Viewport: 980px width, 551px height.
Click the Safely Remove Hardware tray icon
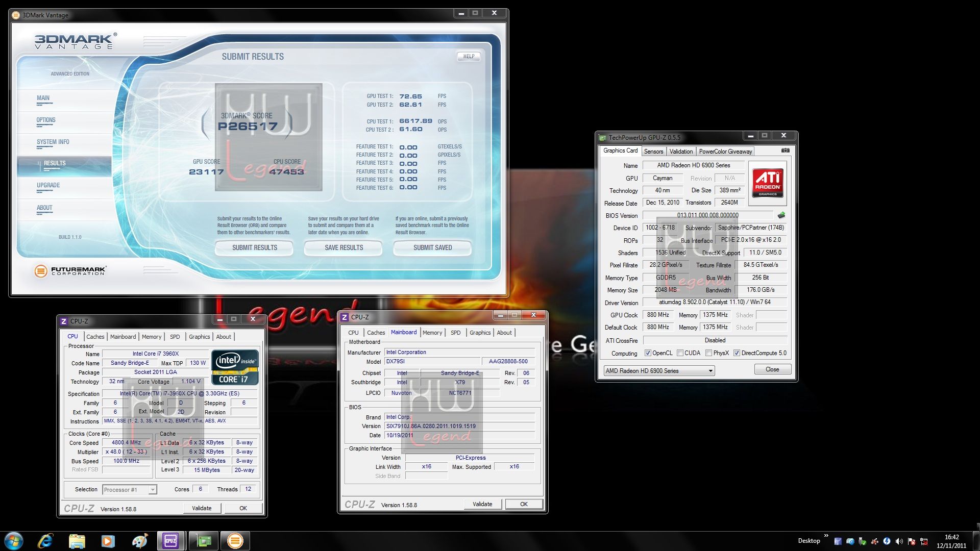[863, 541]
